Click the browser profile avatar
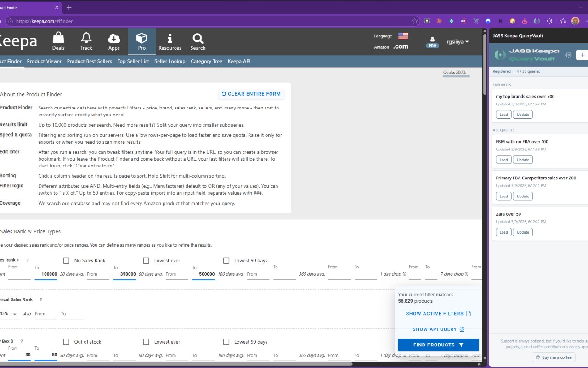 tap(576, 21)
